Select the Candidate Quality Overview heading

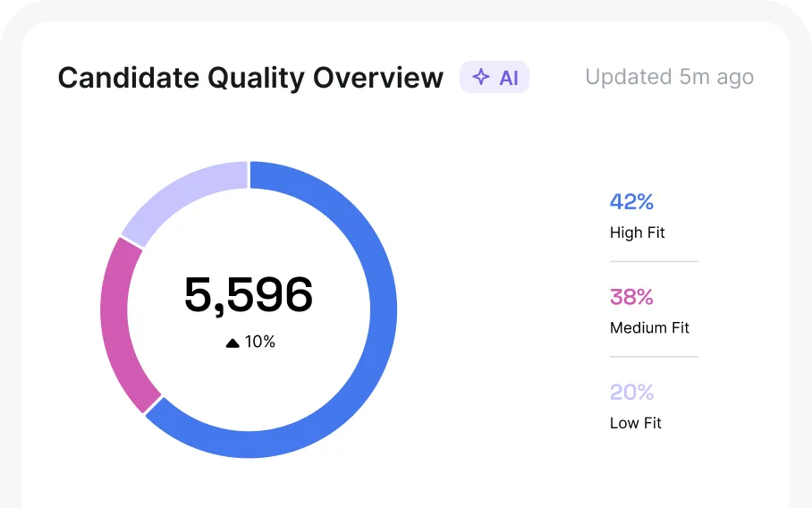pos(250,78)
